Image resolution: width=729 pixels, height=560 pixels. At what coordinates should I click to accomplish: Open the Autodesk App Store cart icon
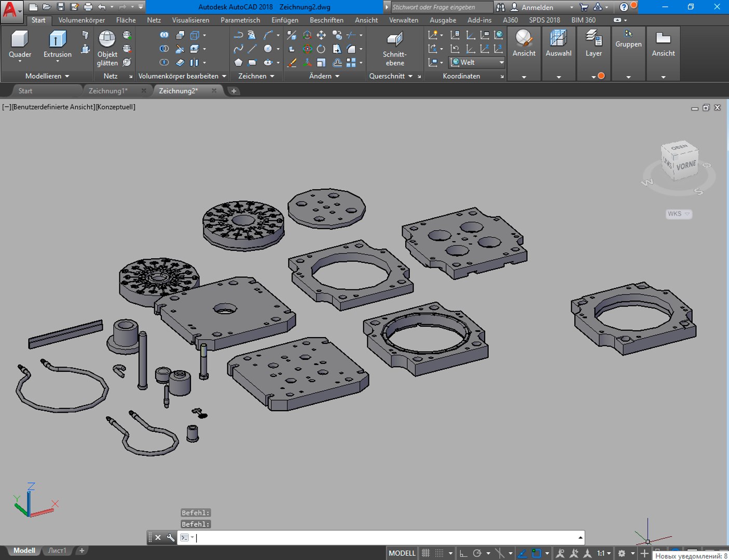[584, 7]
